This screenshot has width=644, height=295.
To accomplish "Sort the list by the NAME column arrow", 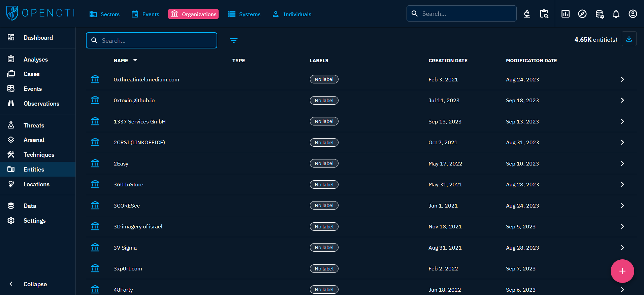I will pos(135,60).
